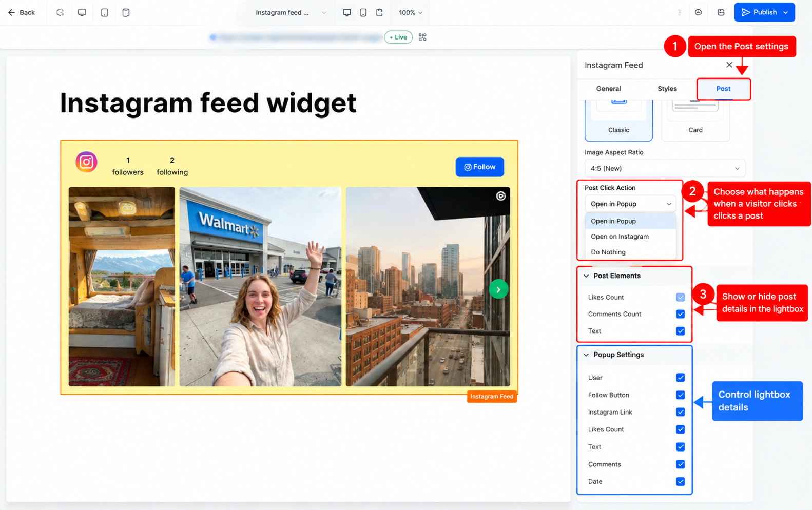812x510 pixels.
Task: Click the smiley face icon in top bar
Action: click(698, 12)
